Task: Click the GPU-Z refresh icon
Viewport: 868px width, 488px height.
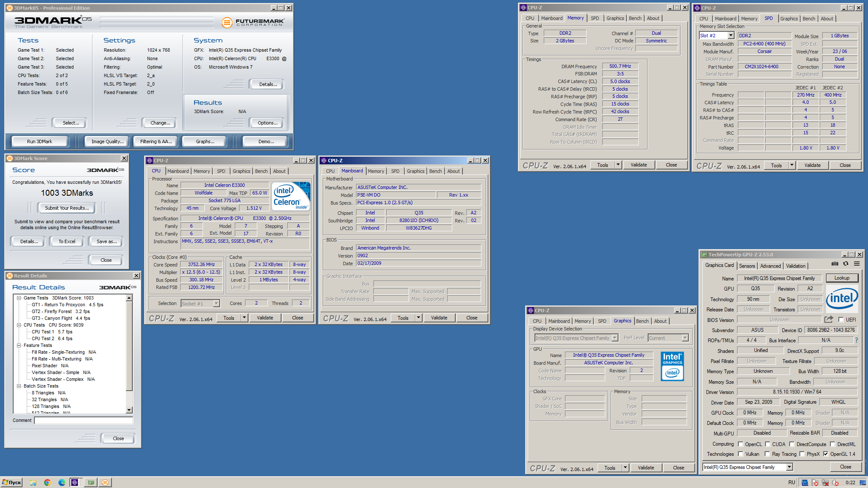Action: [x=846, y=264]
